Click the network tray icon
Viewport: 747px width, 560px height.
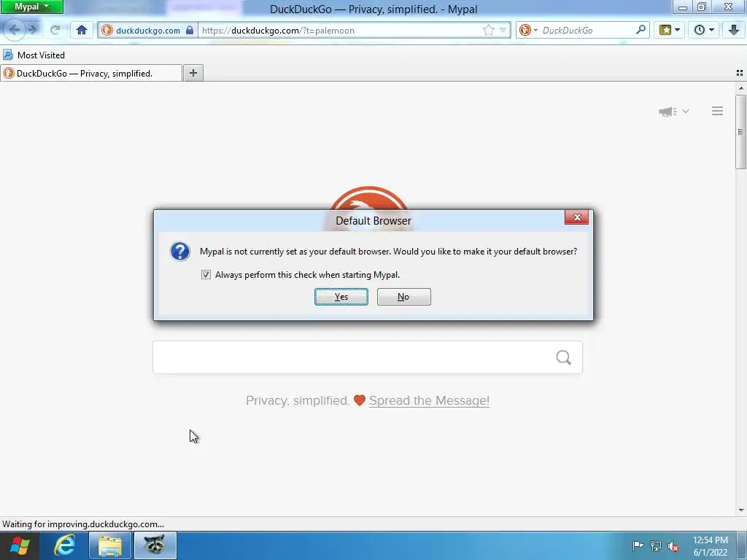656,546
